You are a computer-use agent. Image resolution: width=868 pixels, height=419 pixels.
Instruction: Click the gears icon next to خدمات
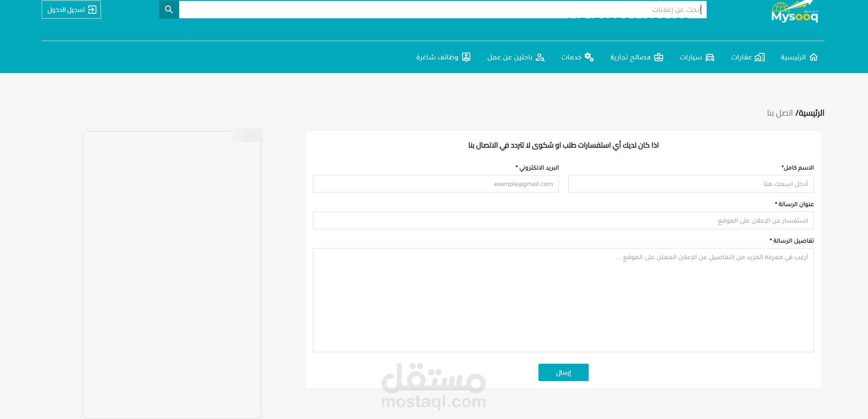pyautogui.click(x=589, y=57)
